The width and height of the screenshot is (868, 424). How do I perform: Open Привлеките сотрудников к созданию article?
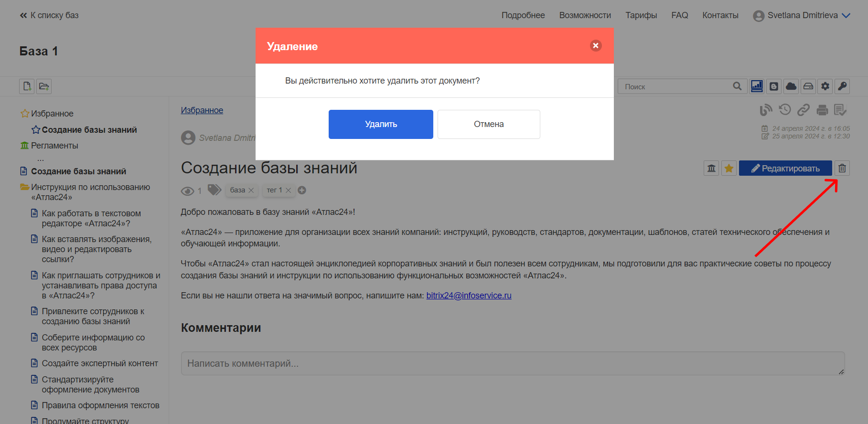pos(93,316)
